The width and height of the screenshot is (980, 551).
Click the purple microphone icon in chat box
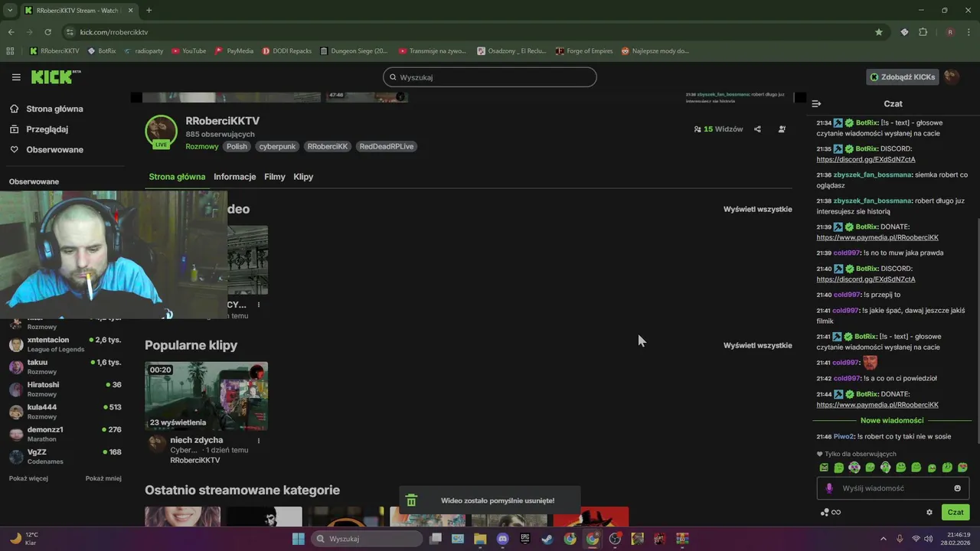click(x=828, y=488)
